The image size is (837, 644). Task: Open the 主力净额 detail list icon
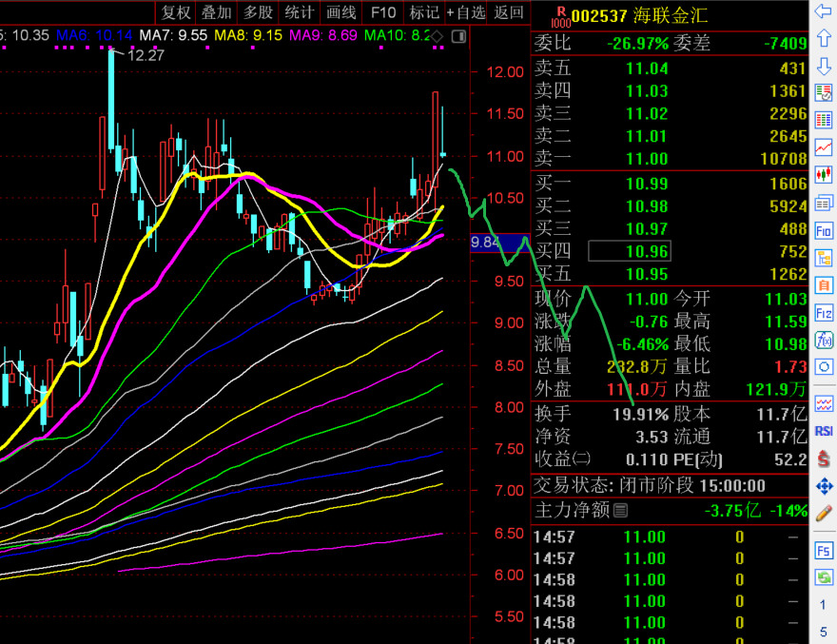(620, 511)
